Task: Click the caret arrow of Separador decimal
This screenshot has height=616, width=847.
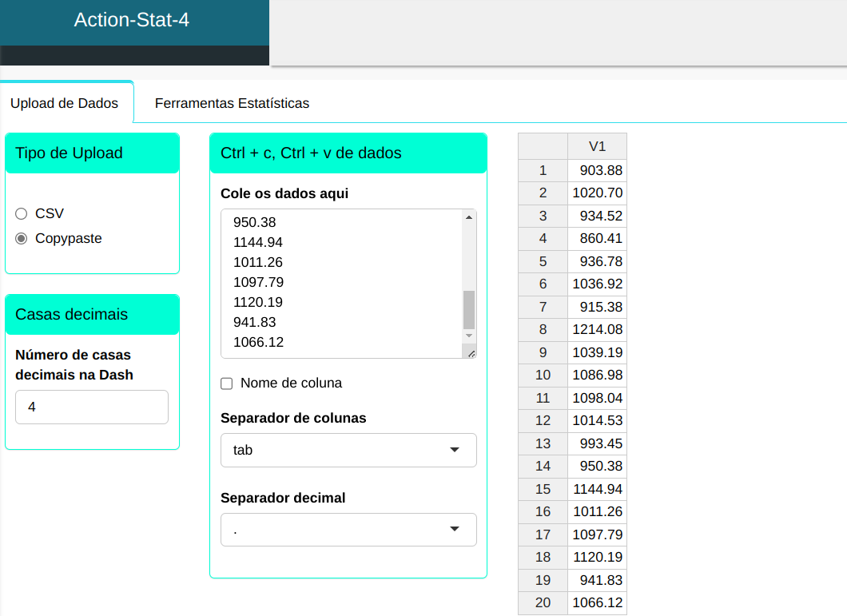Action: point(455,529)
